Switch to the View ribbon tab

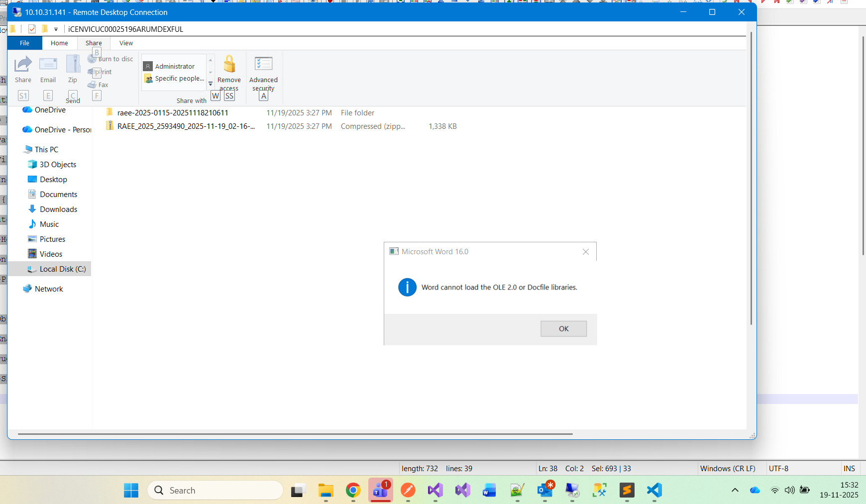pos(126,43)
